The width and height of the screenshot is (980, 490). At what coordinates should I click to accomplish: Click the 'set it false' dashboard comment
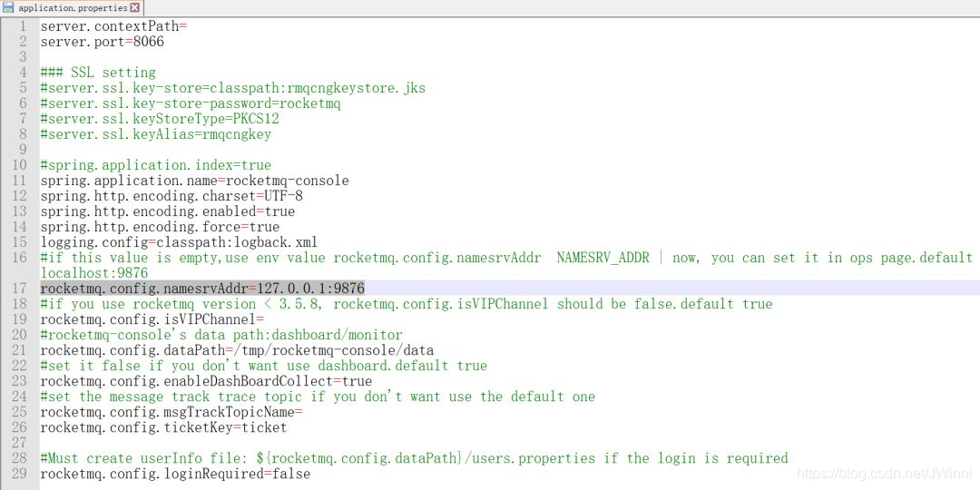(264, 365)
